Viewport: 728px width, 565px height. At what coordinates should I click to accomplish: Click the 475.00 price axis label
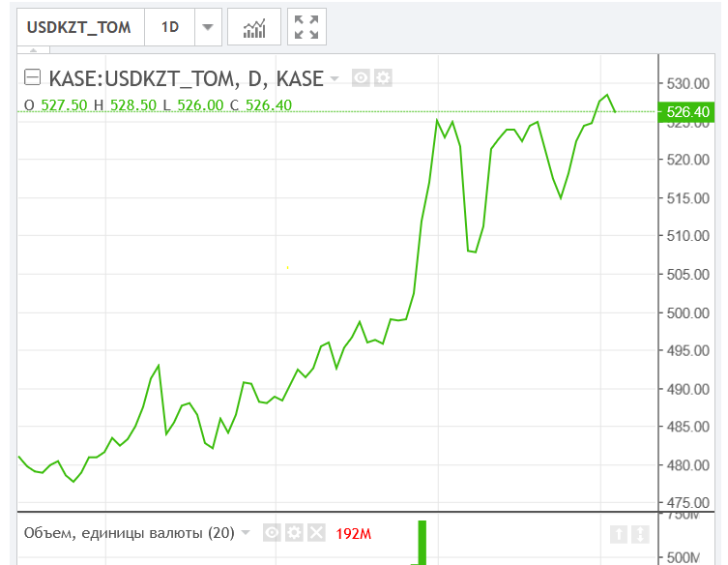pyautogui.click(x=688, y=503)
